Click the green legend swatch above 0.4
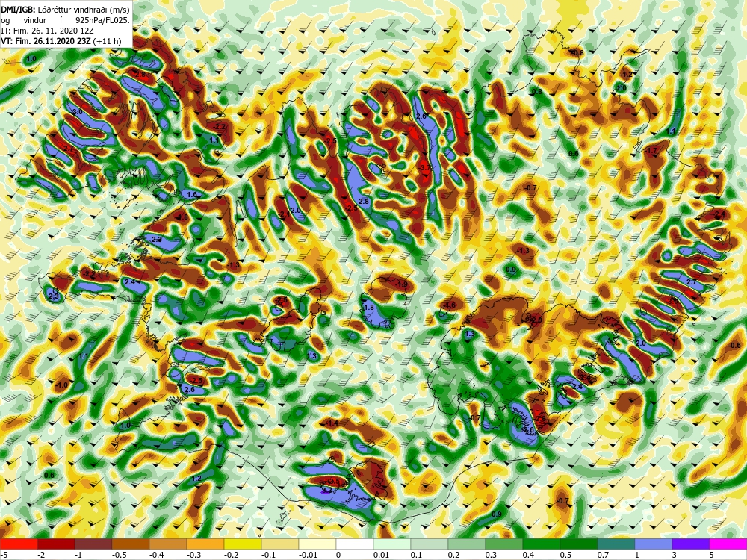 pyautogui.click(x=542, y=544)
